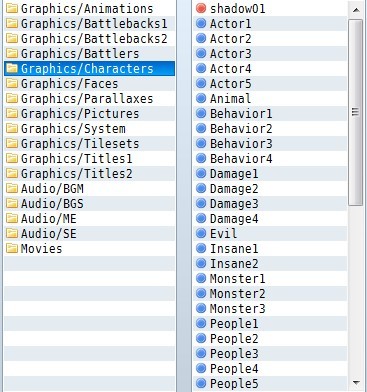The height and width of the screenshot is (392, 367).
Task: Click the blue dot icon beside Damage4
Action: 201,218
